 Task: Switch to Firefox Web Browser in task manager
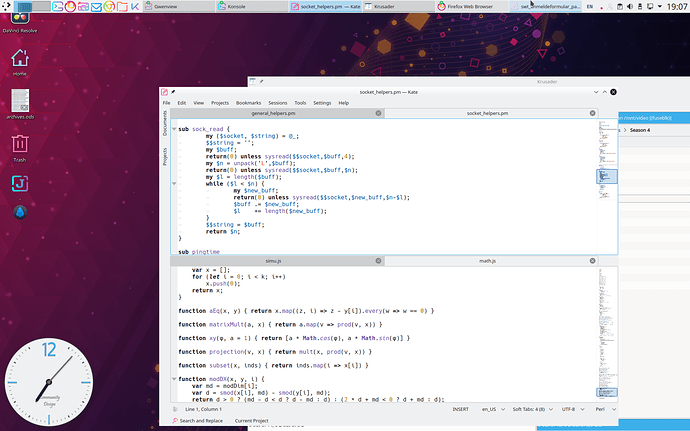(x=472, y=7)
